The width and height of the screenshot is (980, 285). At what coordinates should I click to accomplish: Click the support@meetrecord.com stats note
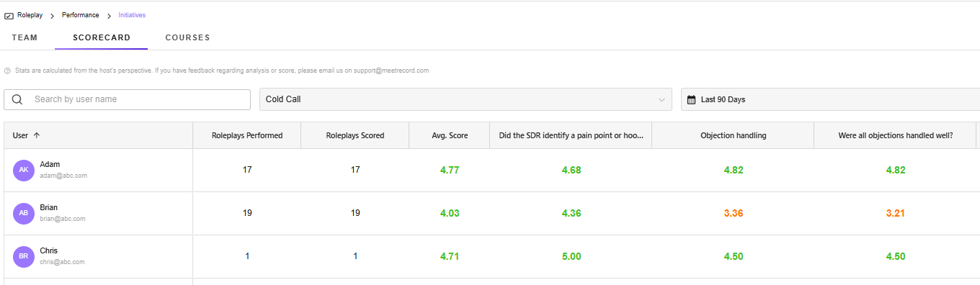pyautogui.click(x=222, y=71)
